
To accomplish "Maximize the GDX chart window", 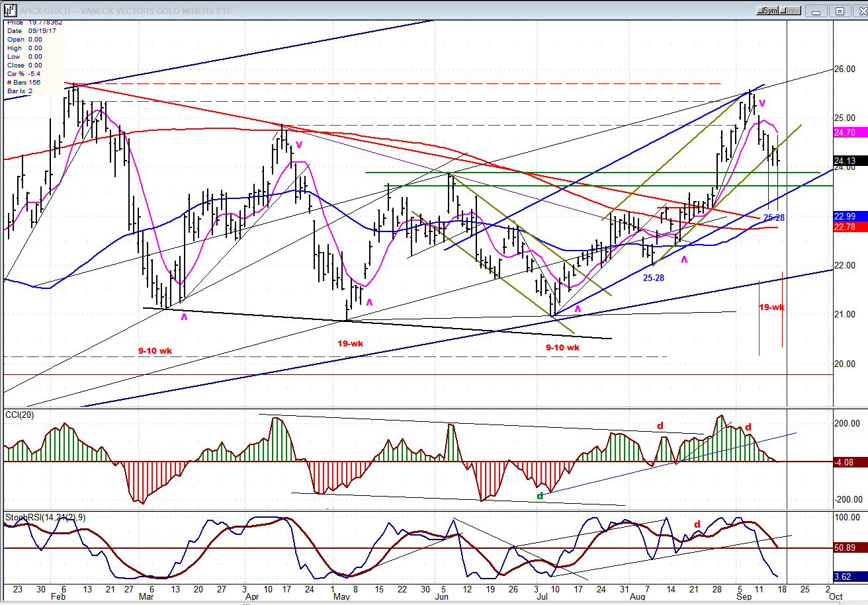I will pyautogui.click(x=839, y=11).
